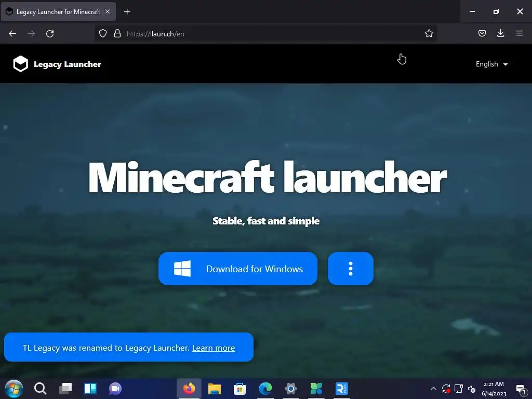Click the Save to Pocket icon
The height and width of the screenshot is (399, 532).
point(482,33)
